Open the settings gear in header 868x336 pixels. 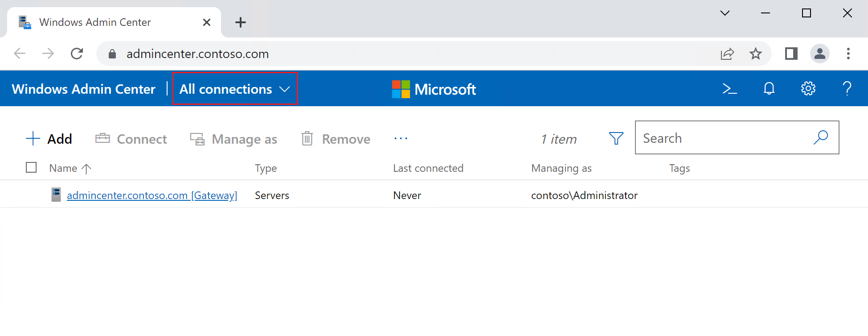tap(808, 89)
